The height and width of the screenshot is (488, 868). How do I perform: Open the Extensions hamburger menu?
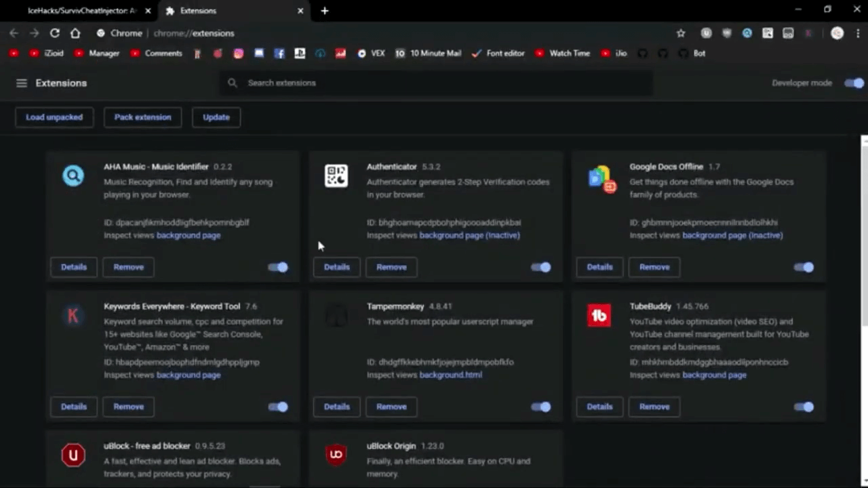click(22, 83)
